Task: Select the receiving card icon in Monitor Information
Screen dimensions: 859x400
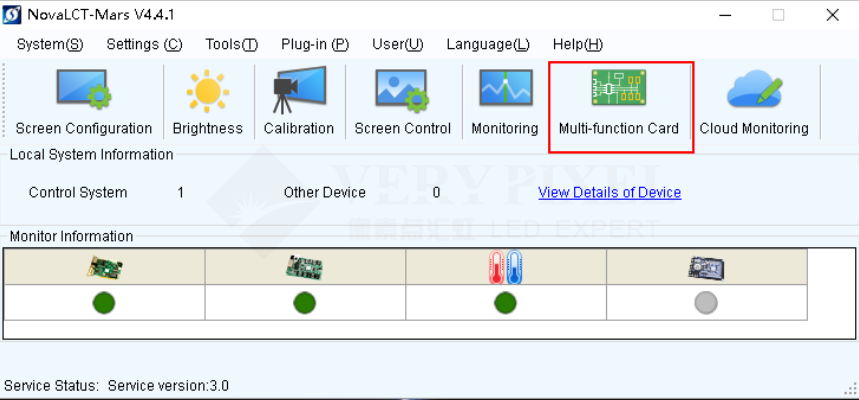Action: (305, 267)
